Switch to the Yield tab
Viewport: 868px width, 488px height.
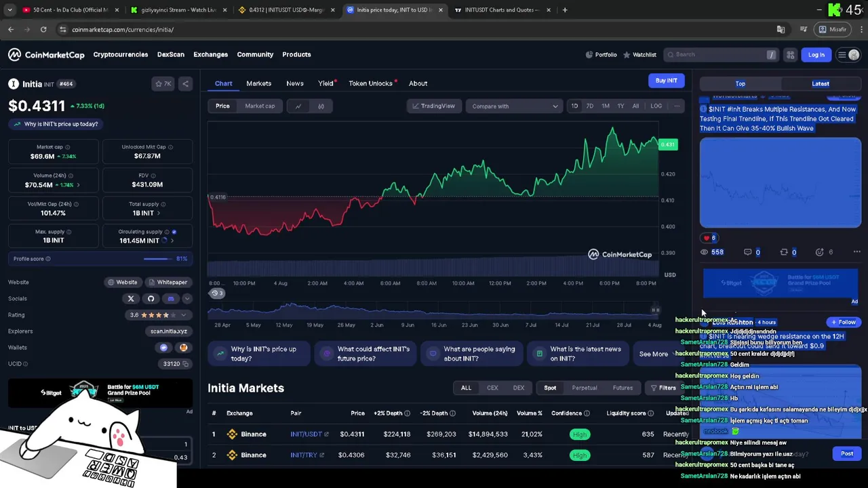(x=326, y=83)
